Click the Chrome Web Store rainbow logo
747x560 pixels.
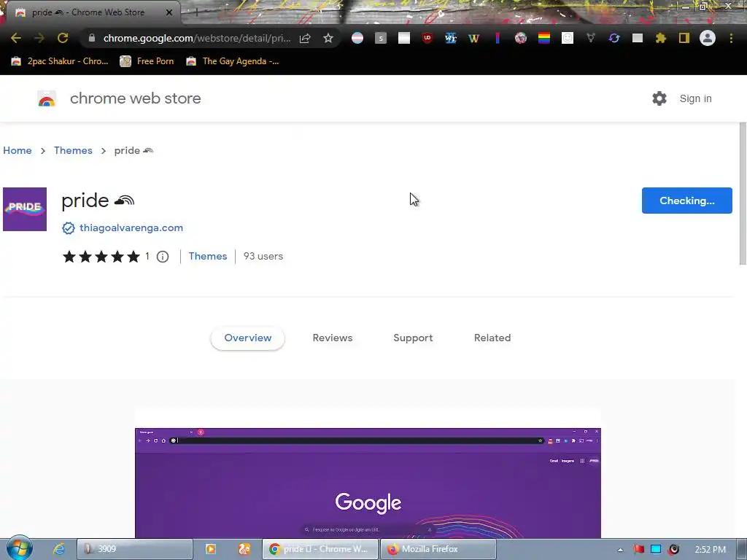[x=47, y=98]
